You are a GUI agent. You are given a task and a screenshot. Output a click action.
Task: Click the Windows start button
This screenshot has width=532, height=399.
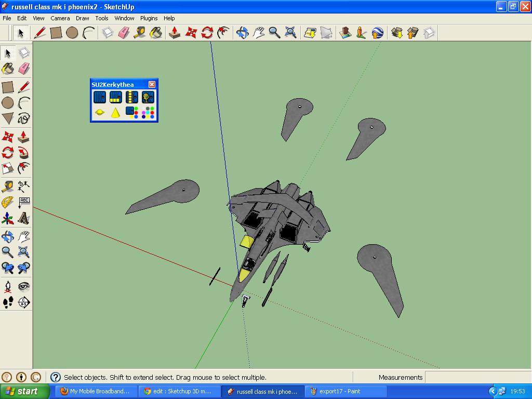point(24,391)
